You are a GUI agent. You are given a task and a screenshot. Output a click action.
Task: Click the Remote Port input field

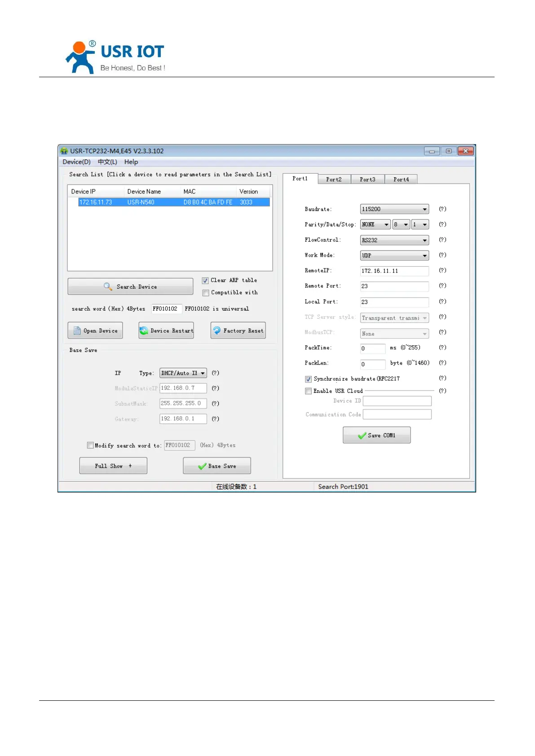[394, 286]
